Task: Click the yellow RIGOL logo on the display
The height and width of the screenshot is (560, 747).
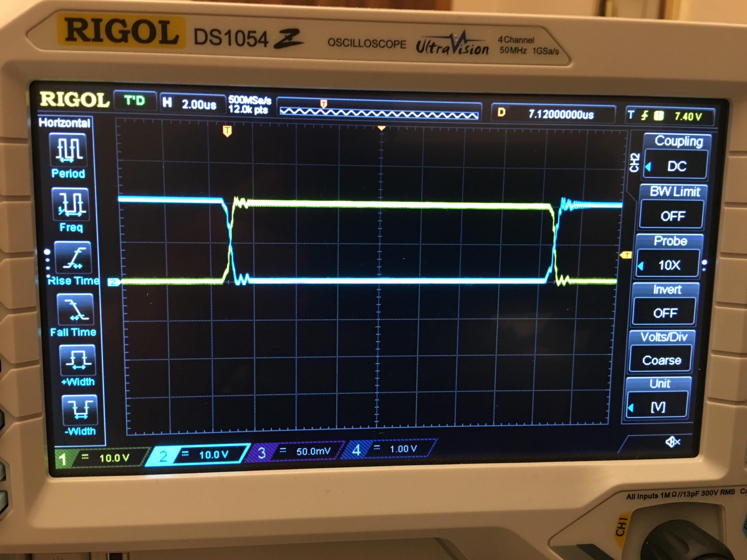Action: coord(74,100)
